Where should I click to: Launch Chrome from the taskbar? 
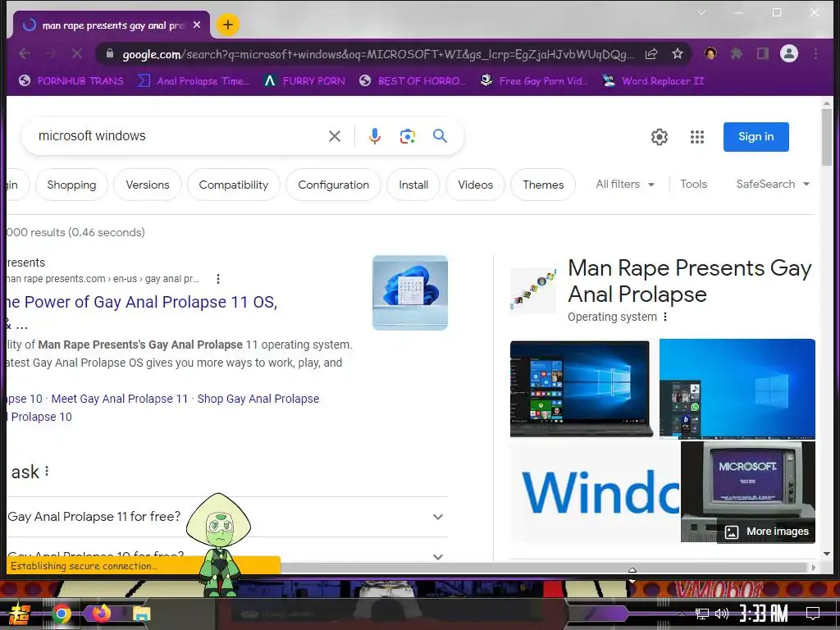pos(62,614)
